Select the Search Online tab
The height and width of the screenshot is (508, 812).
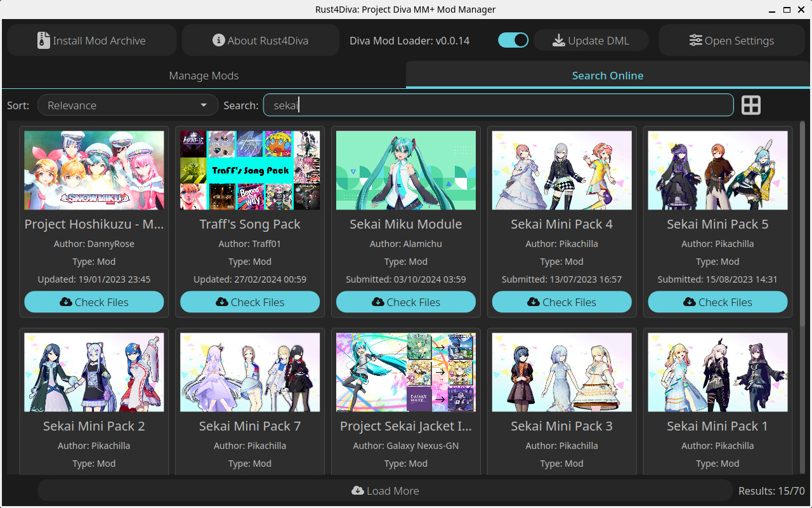pyautogui.click(x=607, y=75)
